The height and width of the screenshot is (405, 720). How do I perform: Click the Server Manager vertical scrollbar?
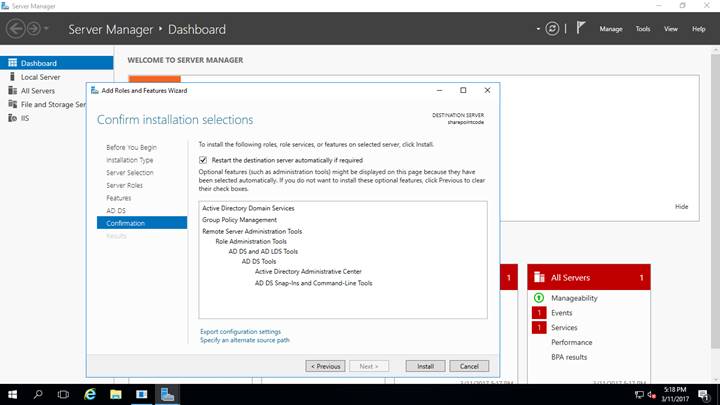click(715, 201)
